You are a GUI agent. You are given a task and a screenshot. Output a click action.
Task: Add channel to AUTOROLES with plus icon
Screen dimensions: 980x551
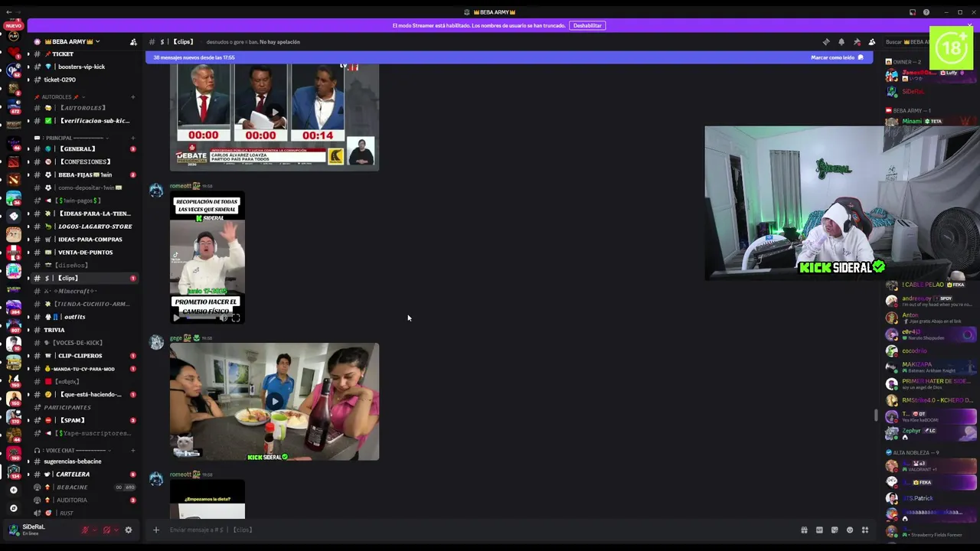click(132, 97)
